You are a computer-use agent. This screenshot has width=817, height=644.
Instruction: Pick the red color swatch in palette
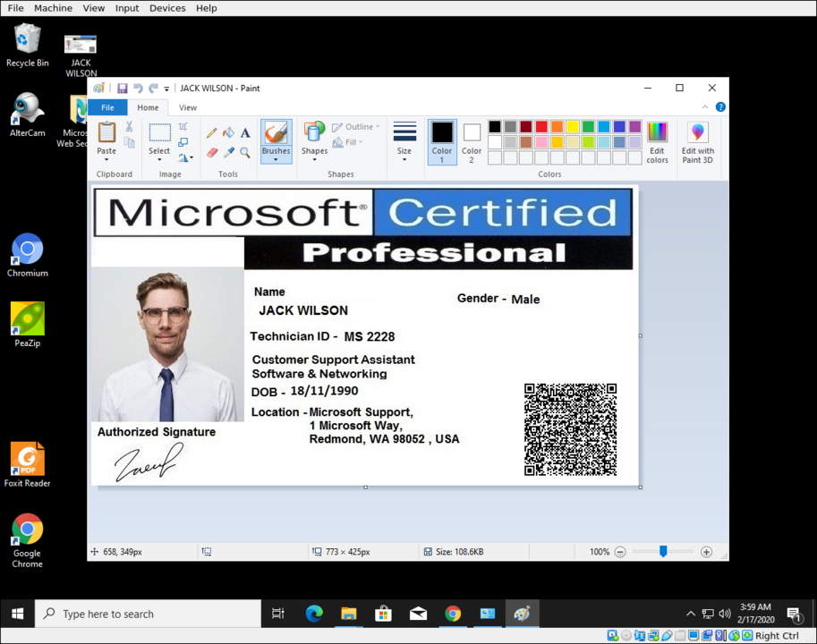(541, 126)
